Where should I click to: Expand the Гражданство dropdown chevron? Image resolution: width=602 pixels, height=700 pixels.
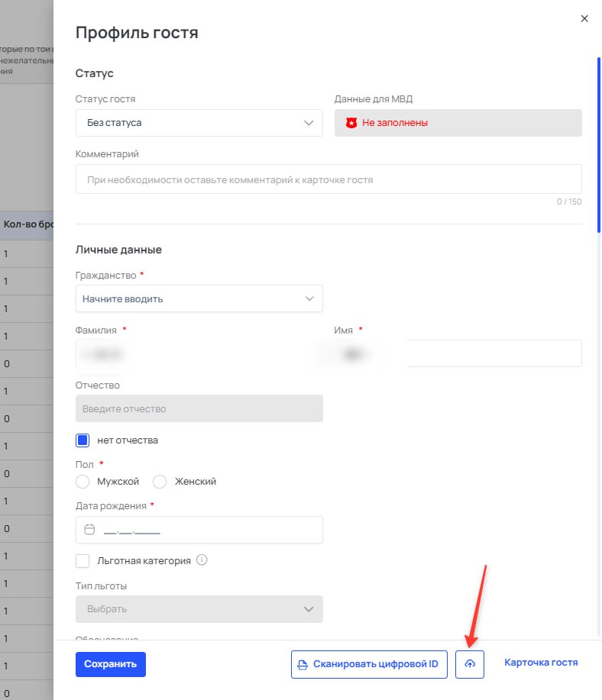click(x=309, y=298)
